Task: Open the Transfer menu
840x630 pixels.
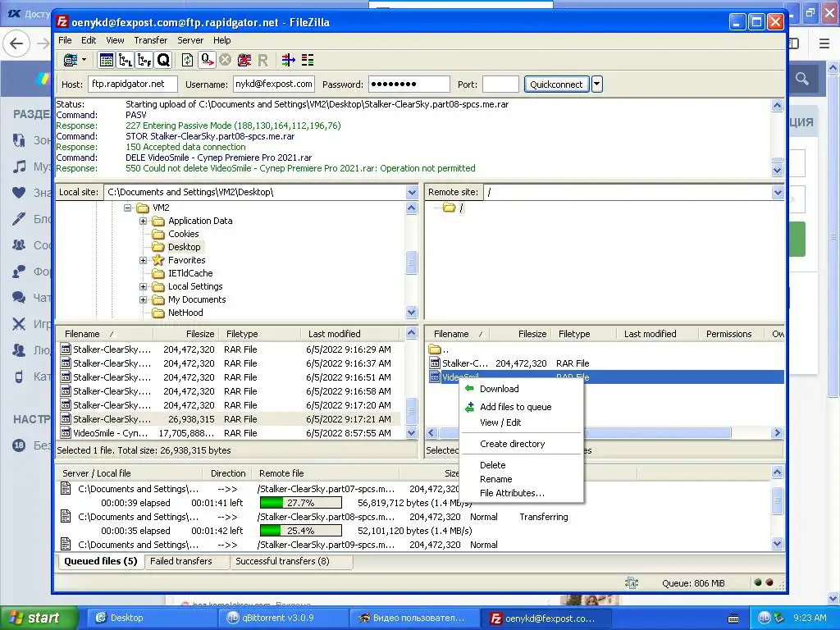Action: pos(151,40)
